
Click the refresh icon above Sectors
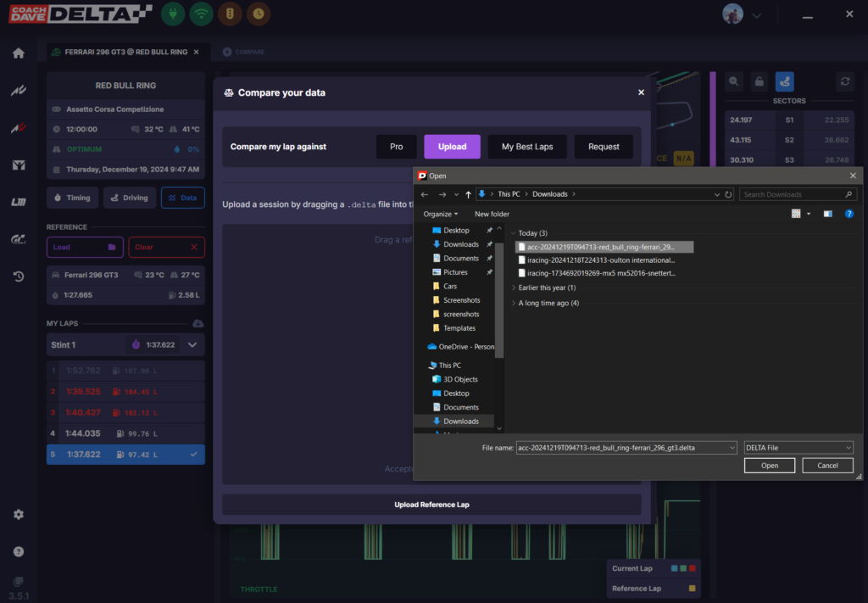(x=845, y=82)
